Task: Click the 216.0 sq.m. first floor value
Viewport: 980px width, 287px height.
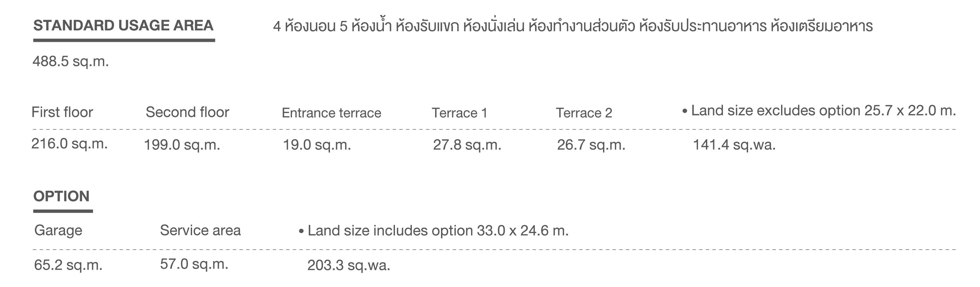Action: coord(70,144)
